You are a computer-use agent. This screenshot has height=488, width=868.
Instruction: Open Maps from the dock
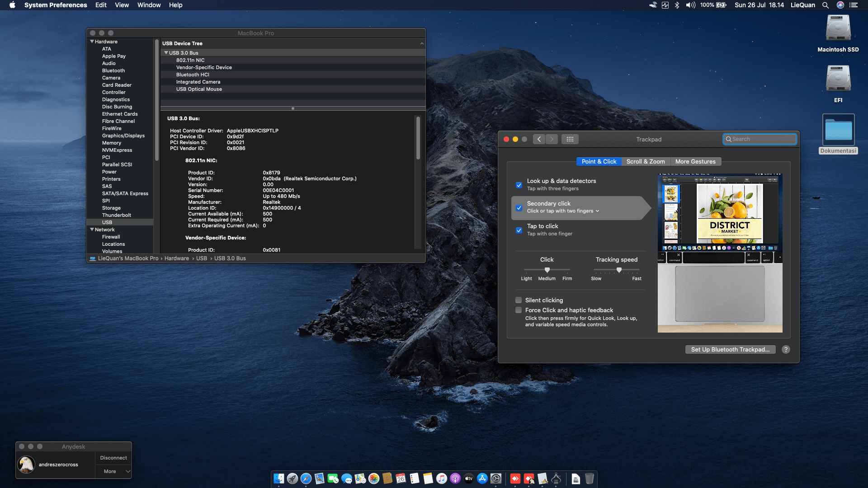click(360, 479)
